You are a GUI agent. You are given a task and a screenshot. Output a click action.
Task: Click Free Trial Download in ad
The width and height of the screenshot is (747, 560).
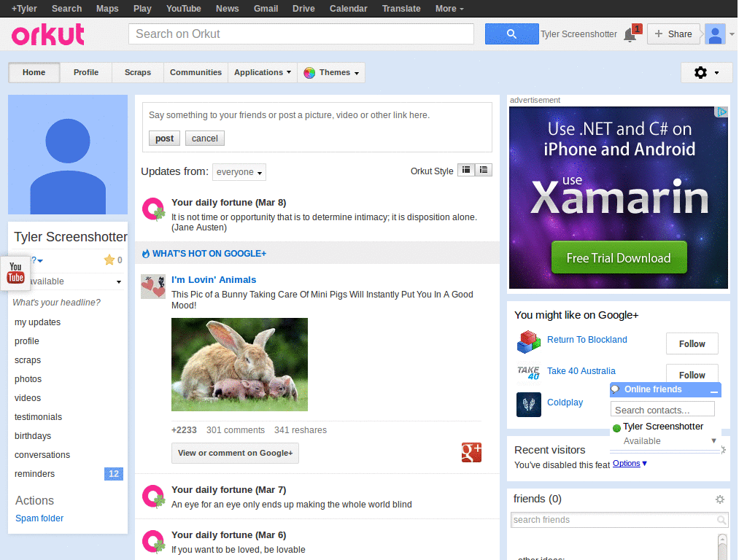click(x=619, y=257)
